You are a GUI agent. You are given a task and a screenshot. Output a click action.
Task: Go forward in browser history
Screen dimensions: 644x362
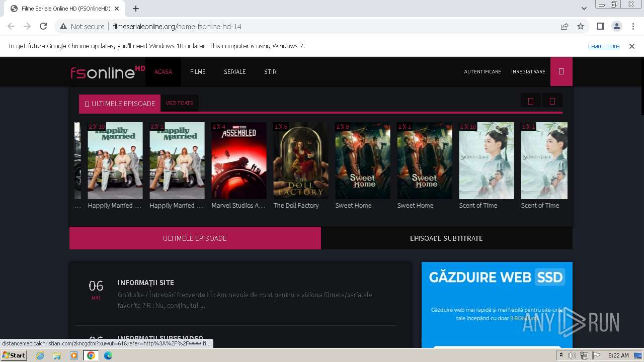[x=27, y=26]
